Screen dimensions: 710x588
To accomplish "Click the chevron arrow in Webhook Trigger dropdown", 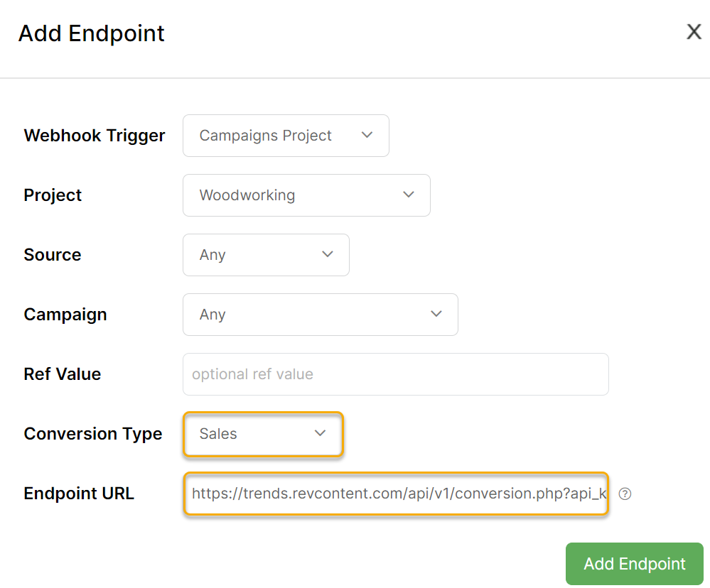I will click(x=367, y=135).
